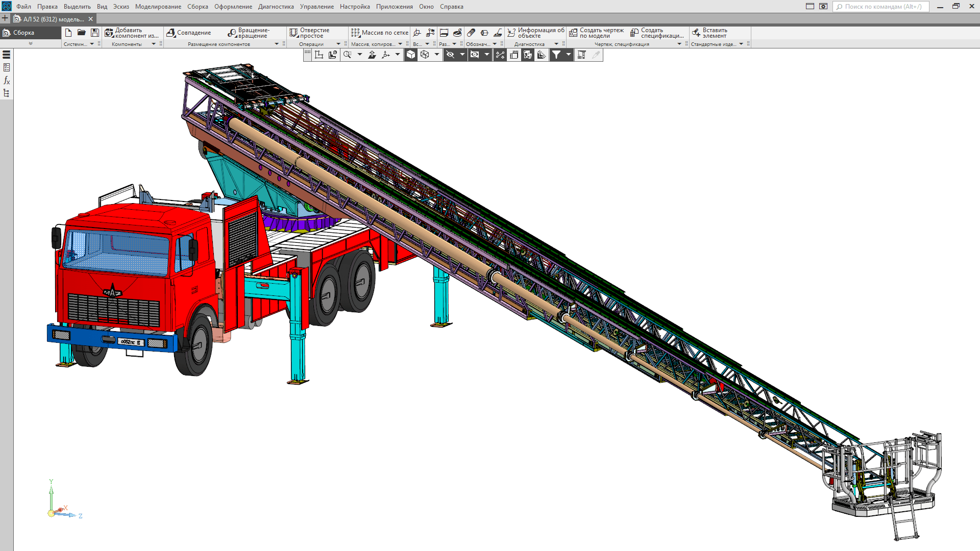Expand the Операции group dropdown
The width and height of the screenshot is (980, 551).
pos(338,44)
